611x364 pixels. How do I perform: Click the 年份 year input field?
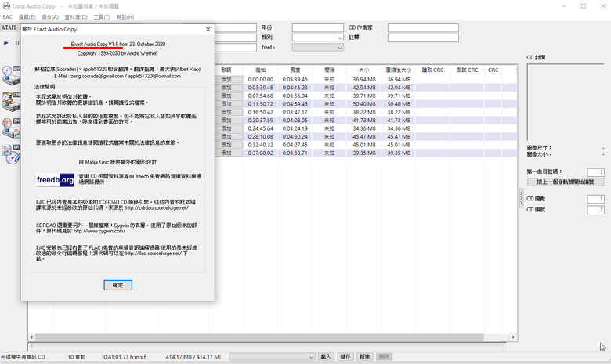[x=318, y=27]
